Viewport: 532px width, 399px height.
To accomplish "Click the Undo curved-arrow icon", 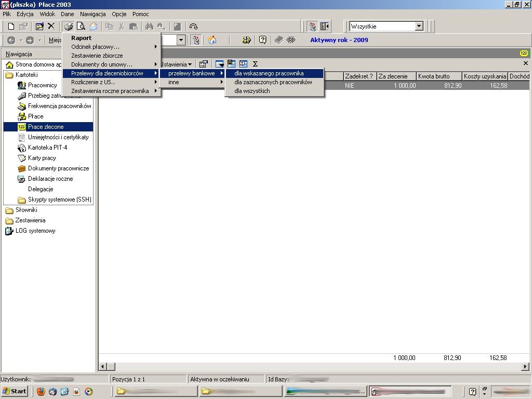I will click(193, 26).
